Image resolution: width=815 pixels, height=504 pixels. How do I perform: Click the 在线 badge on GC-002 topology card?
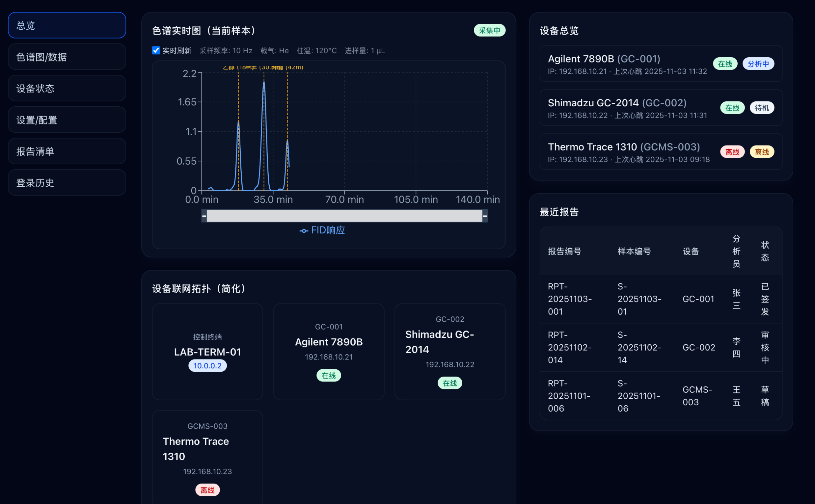[450, 383]
